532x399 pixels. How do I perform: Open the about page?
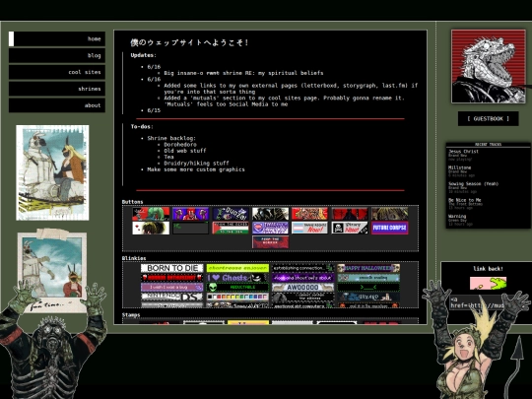(57, 105)
